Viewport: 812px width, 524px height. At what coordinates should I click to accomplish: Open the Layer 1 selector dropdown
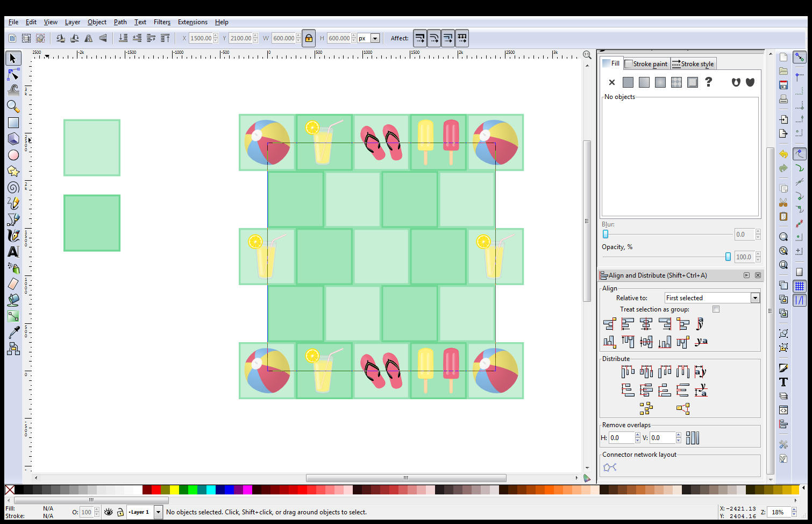(x=158, y=512)
